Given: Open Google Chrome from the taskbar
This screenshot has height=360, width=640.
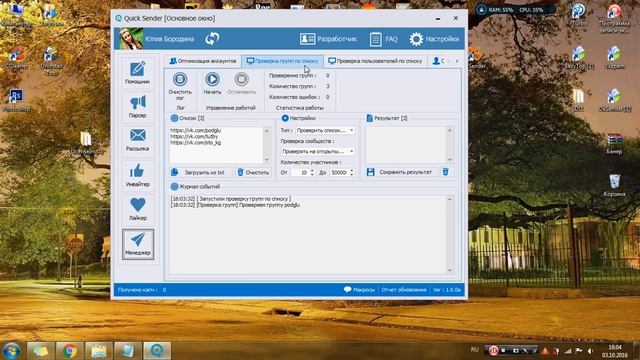Looking at the screenshot, I should coord(70,351).
